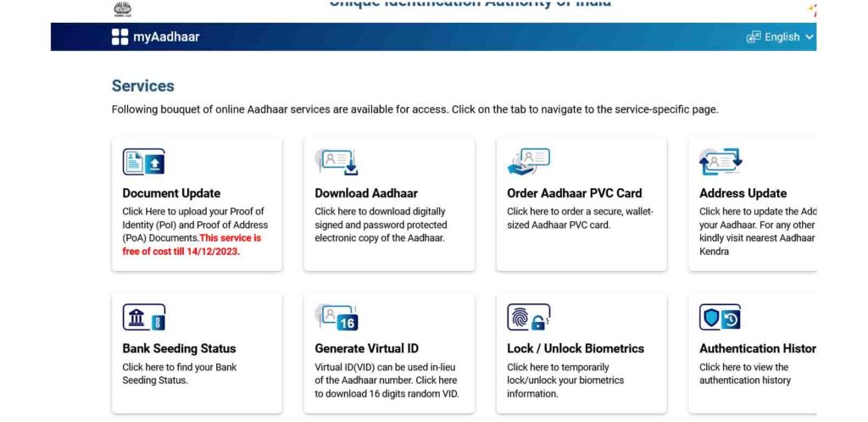Click the Order Aadhaar PVC Card icon
Viewport: 868px width, 422px height.
[529, 162]
